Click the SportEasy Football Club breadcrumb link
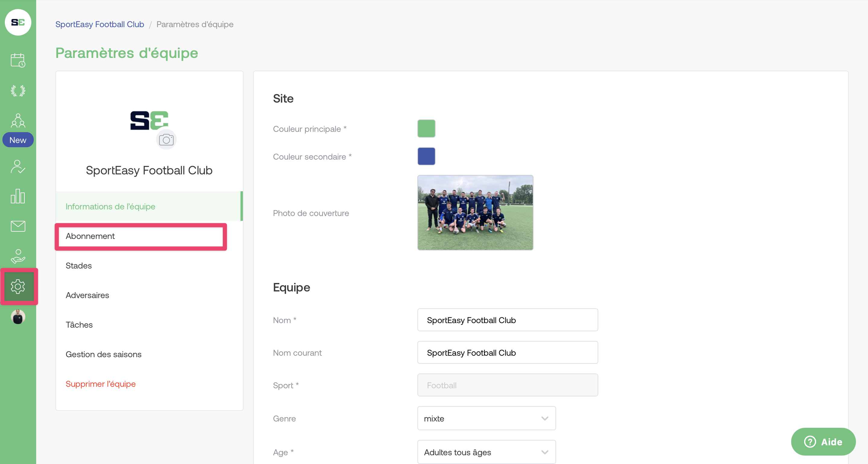 pos(100,24)
